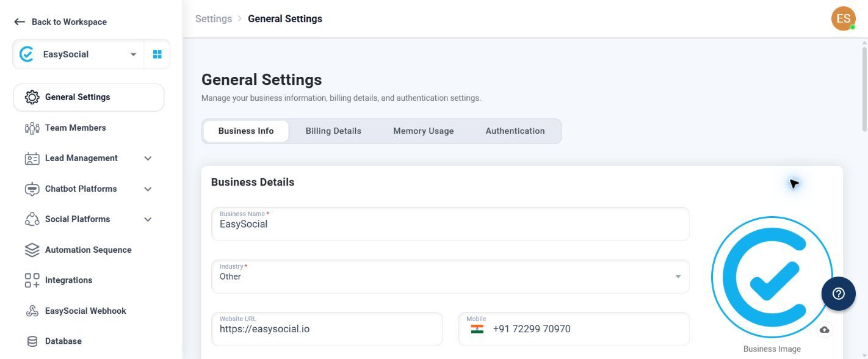Open the help question-mark floating button

(x=838, y=294)
